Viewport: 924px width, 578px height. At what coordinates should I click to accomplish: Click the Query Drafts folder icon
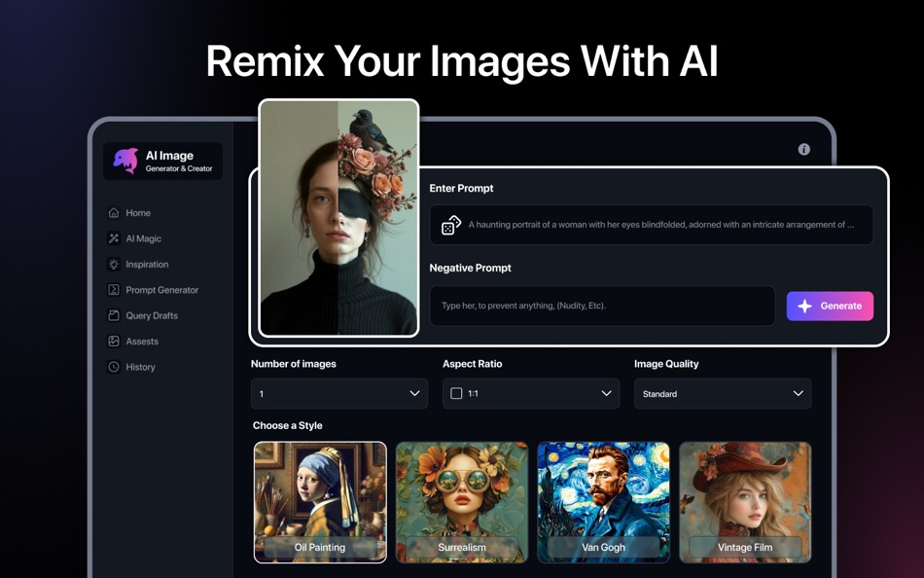click(x=114, y=315)
